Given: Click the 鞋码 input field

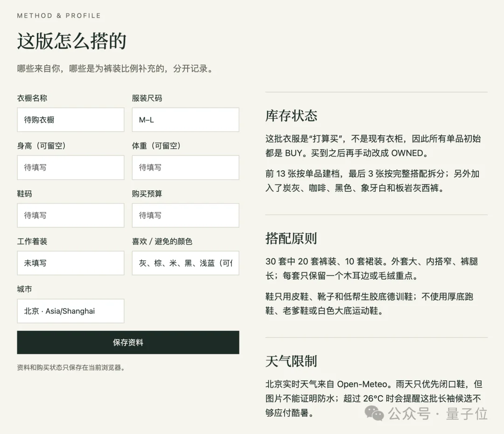Looking at the screenshot, I should point(71,216).
